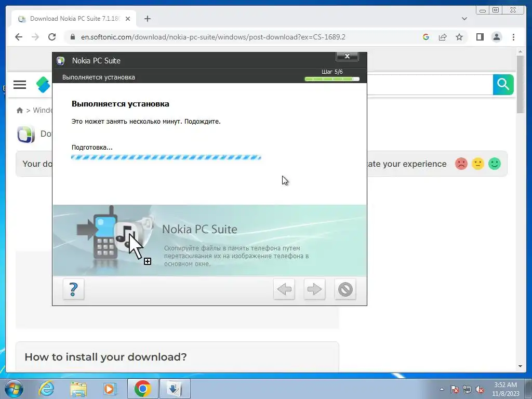Open the Windows Start menu

point(14,389)
